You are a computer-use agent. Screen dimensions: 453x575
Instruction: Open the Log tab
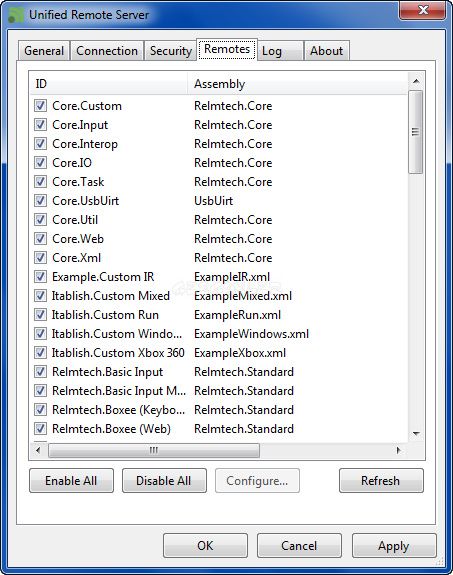tap(280, 51)
